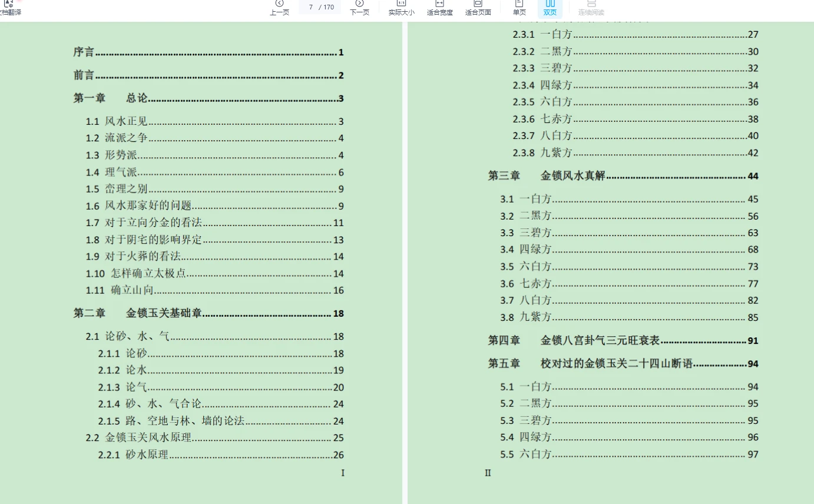Open subsection 2.3.1 一白方

pos(636,35)
